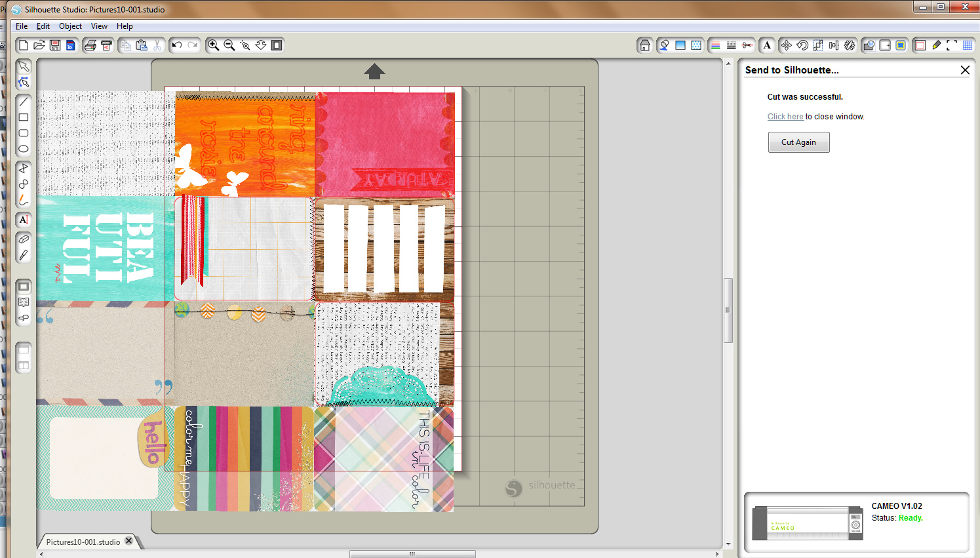Image resolution: width=980 pixels, height=558 pixels.
Task: Choose the Draw Ellipse tool
Action: (x=24, y=149)
